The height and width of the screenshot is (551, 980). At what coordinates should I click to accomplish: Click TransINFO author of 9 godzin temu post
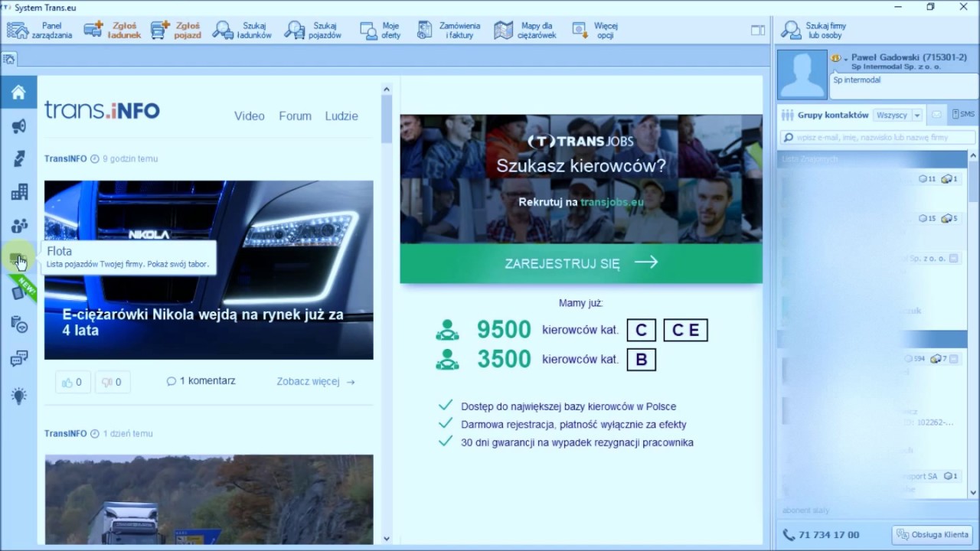[x=65, y=159]
